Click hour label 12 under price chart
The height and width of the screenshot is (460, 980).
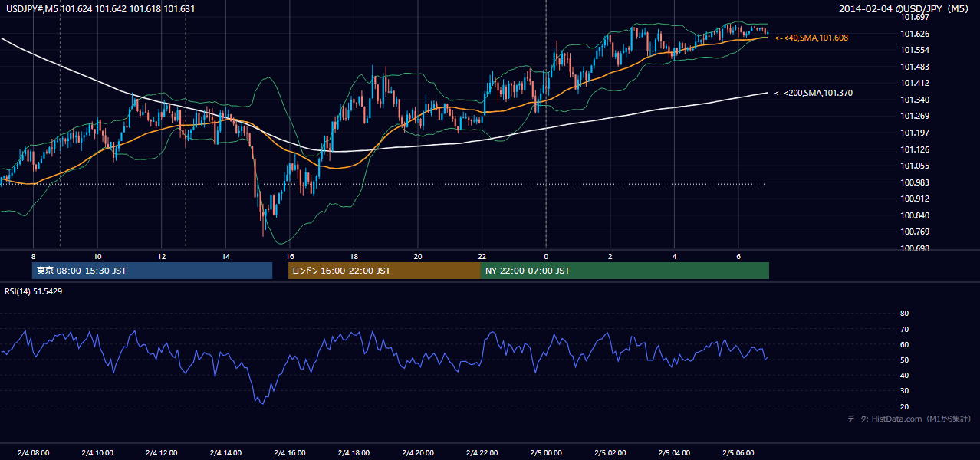161,256
